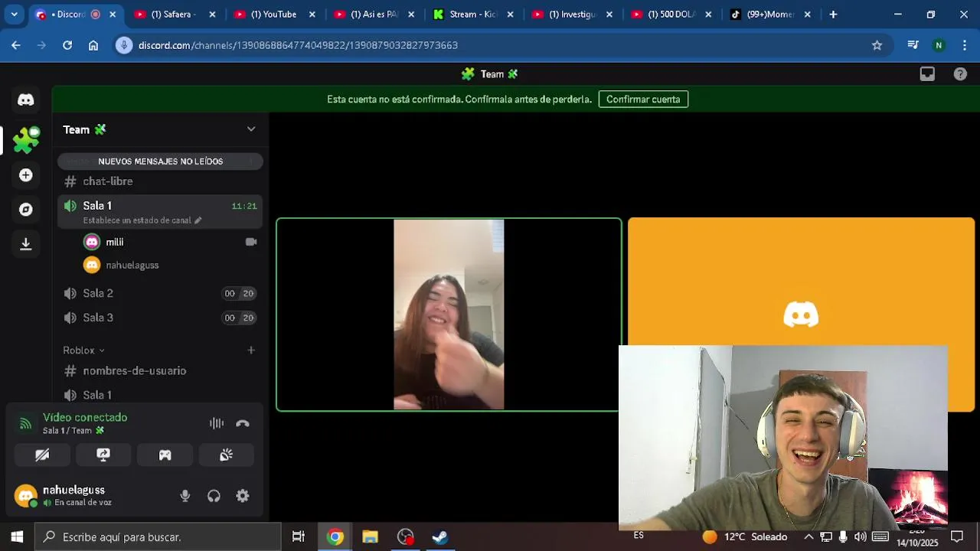Go to the browser home page
This screenshot has width=980, height=551.
click(93, 45)
